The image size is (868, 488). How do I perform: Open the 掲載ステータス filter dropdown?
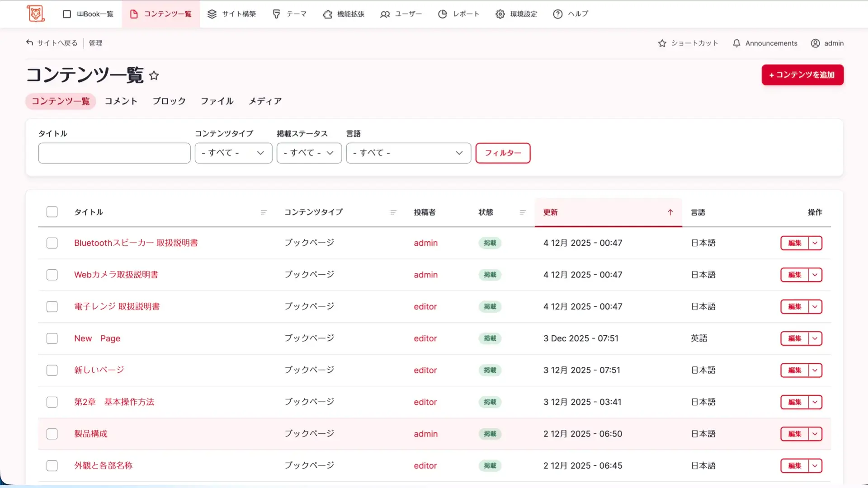tap(309, 153)
